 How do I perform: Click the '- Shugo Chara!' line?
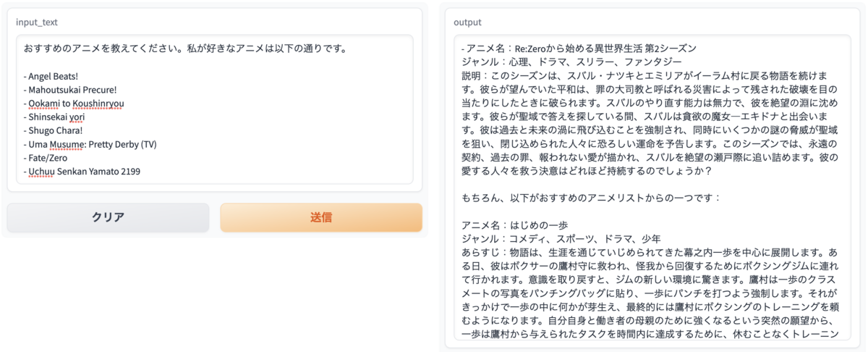[x=53, y=131]
